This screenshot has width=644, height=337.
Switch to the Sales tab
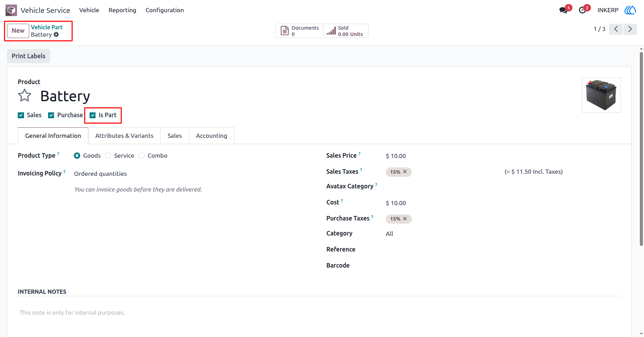click(175, 136)
